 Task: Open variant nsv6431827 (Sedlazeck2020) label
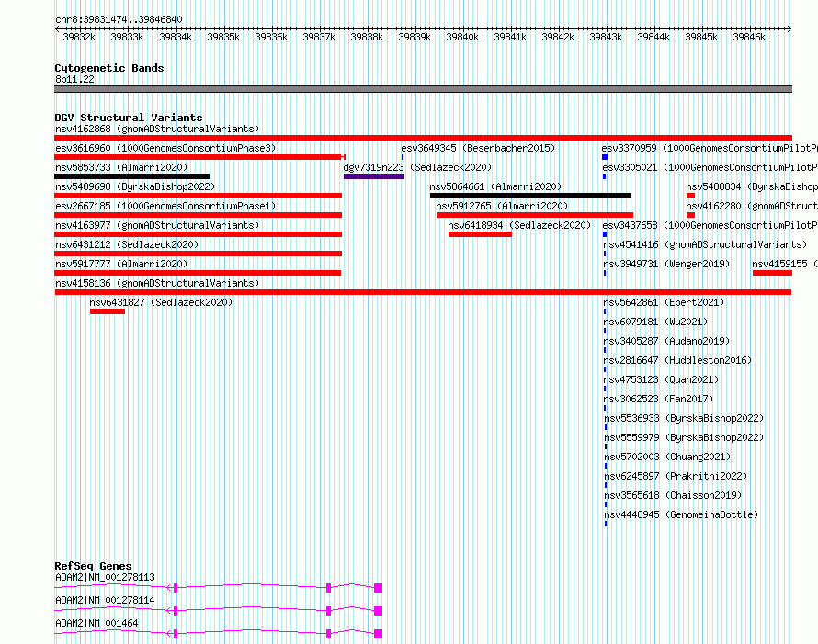[x=161, y=302]
